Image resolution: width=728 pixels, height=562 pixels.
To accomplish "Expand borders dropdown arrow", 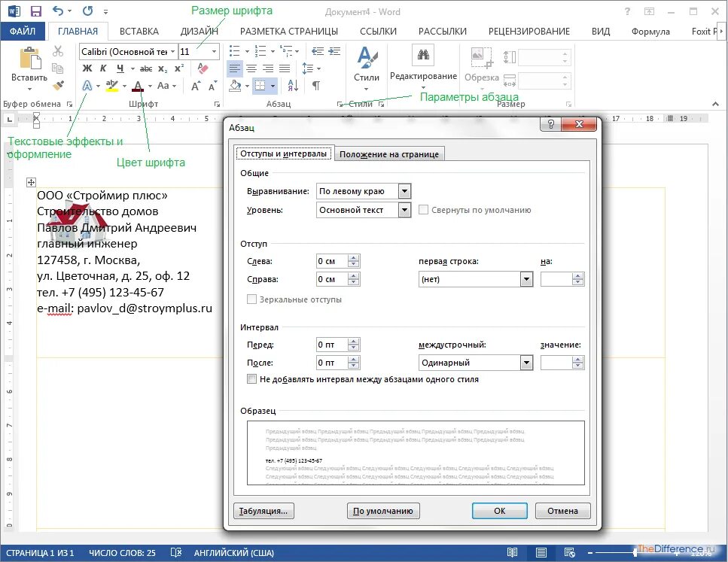I will 273,86.
